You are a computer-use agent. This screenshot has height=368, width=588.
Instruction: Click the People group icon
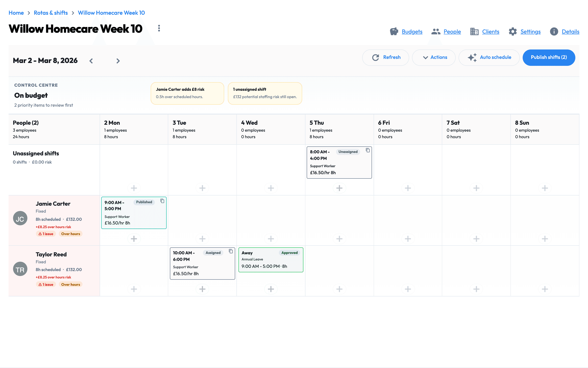click(436, 32)
